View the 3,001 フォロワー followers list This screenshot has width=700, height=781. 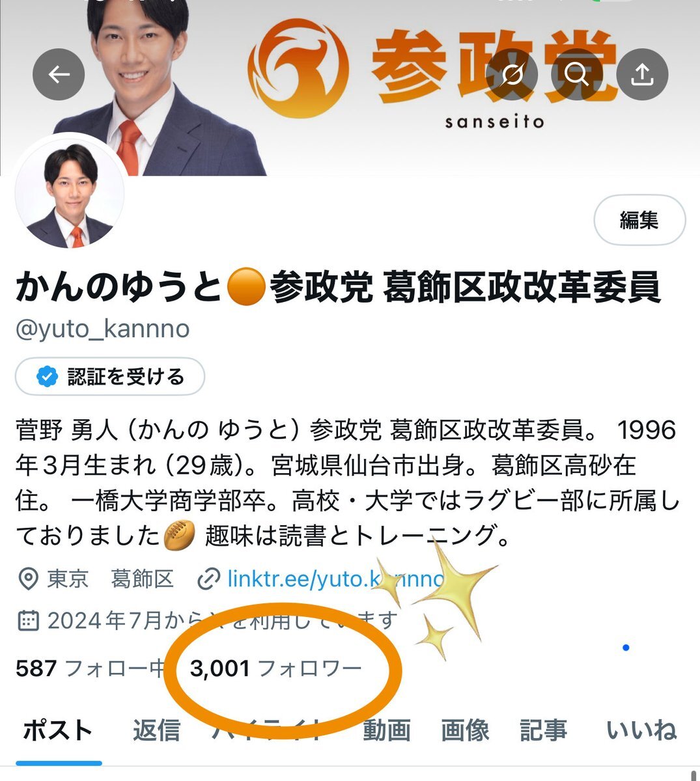pyautogui.click(x=276, y=668)
